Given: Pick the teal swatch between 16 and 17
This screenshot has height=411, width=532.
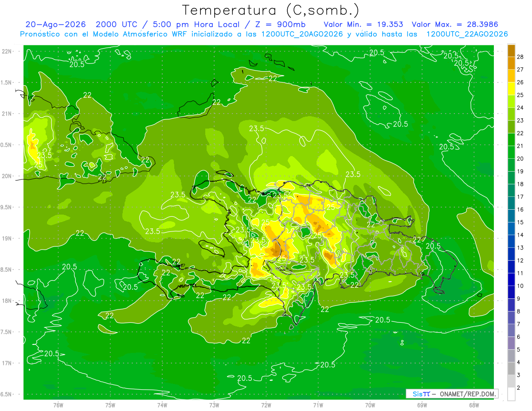Looking at the screenshot, I should [511, 203].
